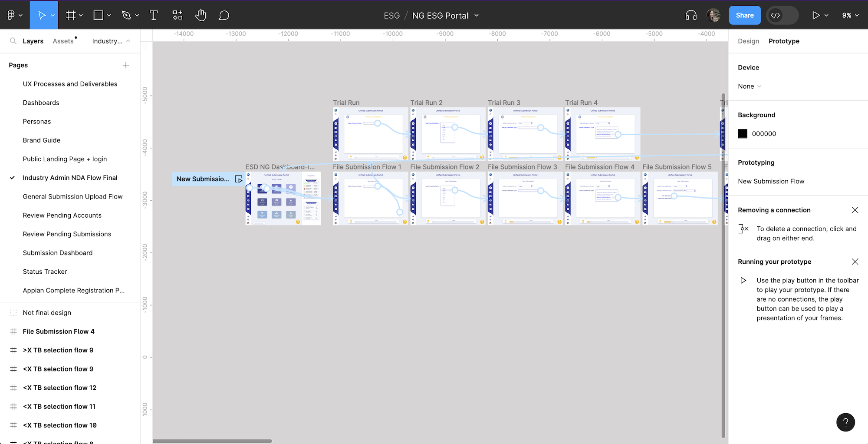Activate the Hand tool
Image resolution: width=868 pixels, height=444 pixels.
point(201,15)
